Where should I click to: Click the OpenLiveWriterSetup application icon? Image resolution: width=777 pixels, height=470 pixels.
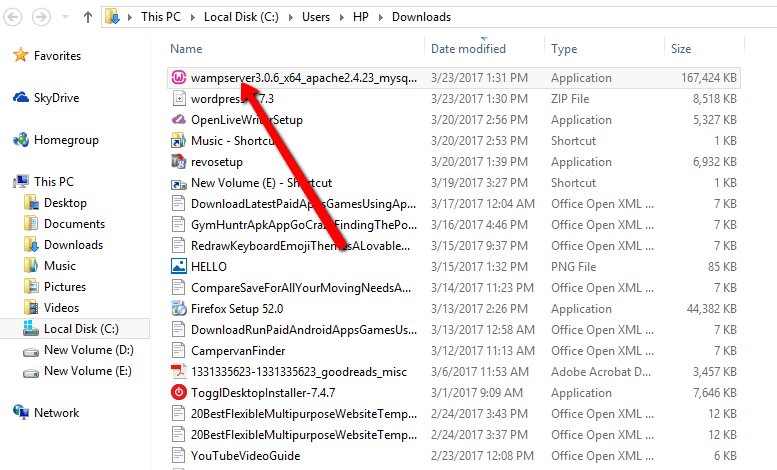click(178, 119)
